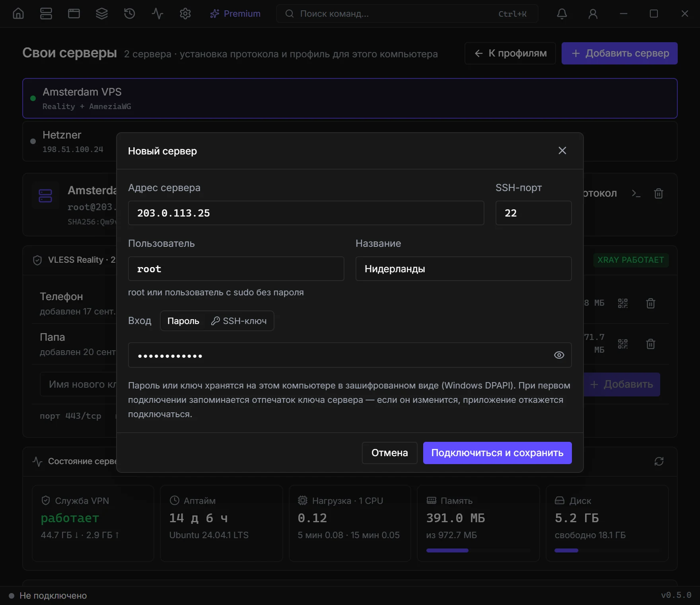The image size is (700, 605).
Task: Select SSH-ключ login method
Action: point(239,321)
